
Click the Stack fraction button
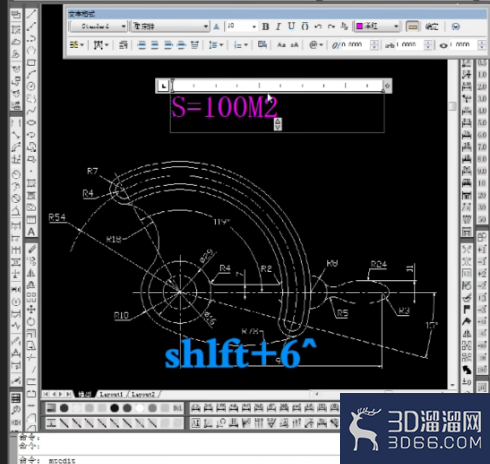point(344,26)
